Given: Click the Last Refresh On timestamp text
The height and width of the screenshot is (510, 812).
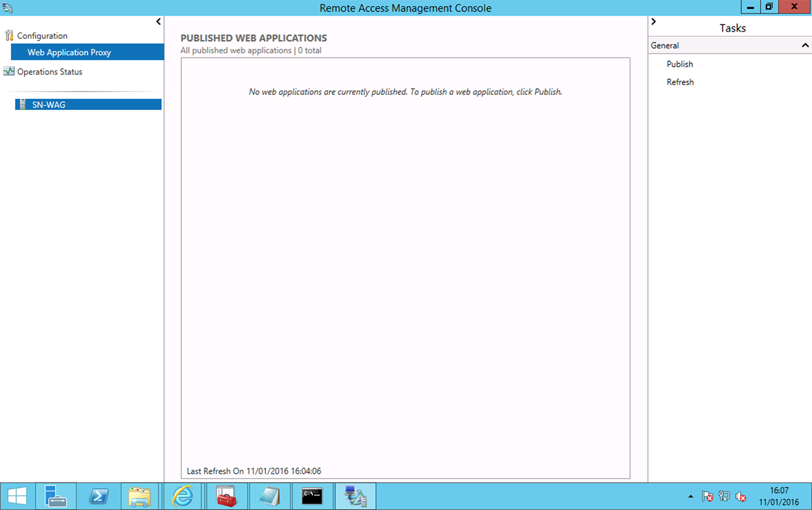Looking at the screenshot, I should [254, 471].
